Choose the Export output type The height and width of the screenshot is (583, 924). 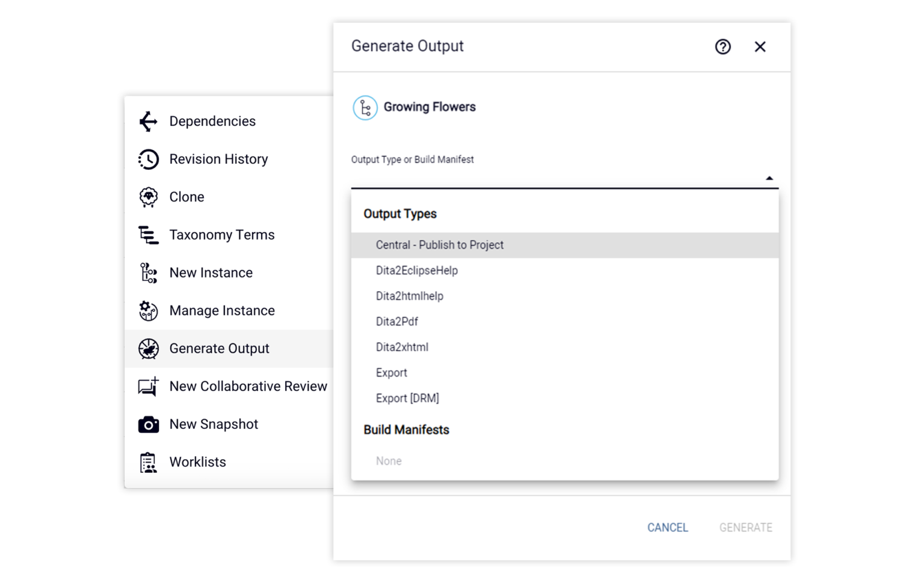pyautogui.click(x=564, y=373)
